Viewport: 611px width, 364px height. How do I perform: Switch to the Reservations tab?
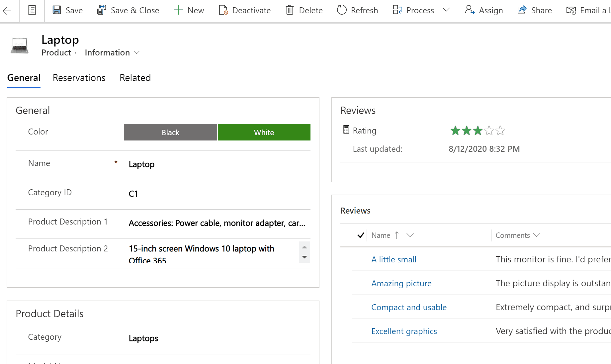(79, 78)
